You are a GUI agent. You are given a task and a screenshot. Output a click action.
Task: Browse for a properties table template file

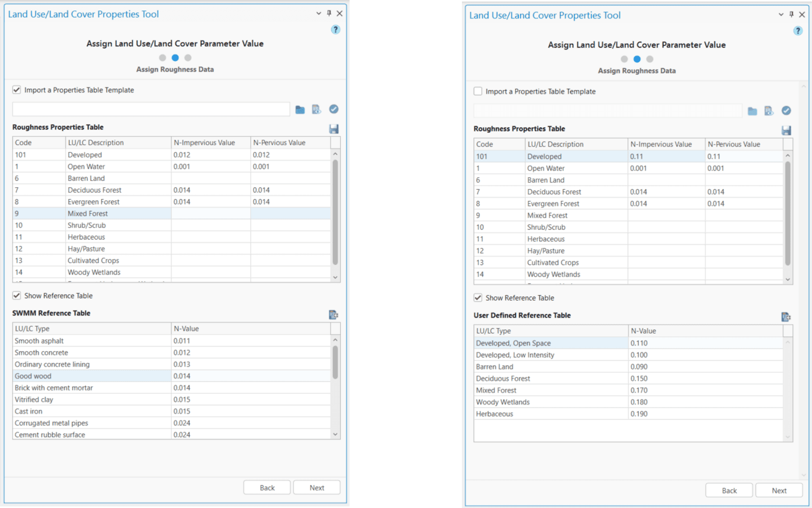click(x=300, y=109)
